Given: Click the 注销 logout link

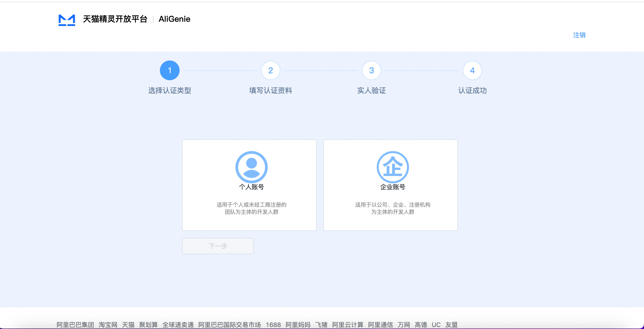Looking at the screenshot, I should [x=579, y=35].
